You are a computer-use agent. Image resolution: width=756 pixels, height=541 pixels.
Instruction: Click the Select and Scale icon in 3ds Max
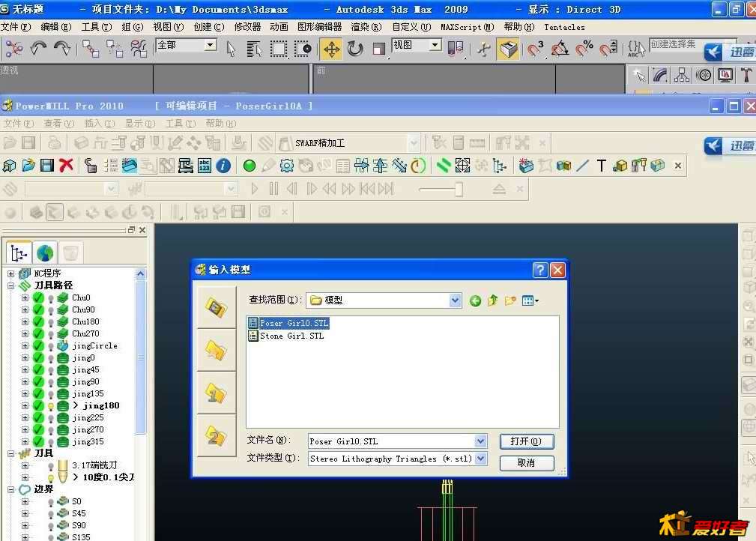(379, 49)
